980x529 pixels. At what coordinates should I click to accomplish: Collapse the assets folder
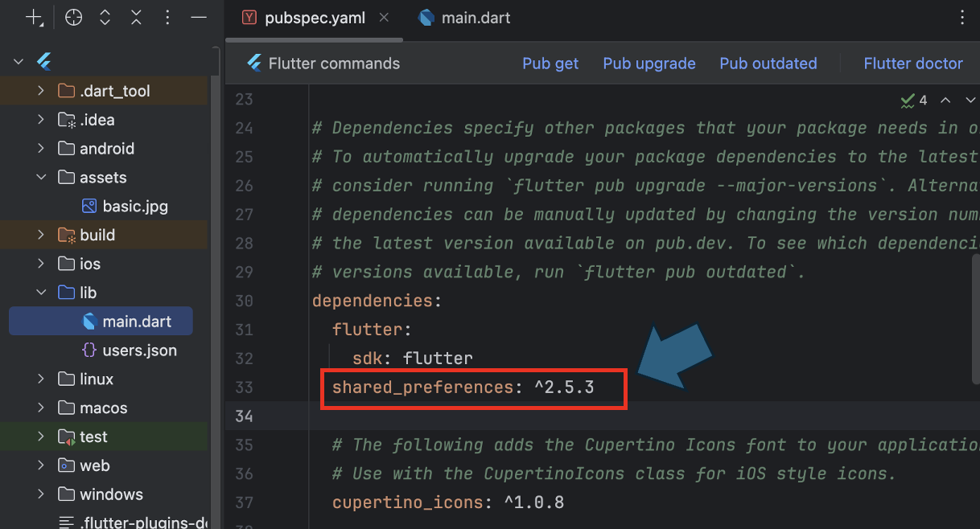[41, 178]
